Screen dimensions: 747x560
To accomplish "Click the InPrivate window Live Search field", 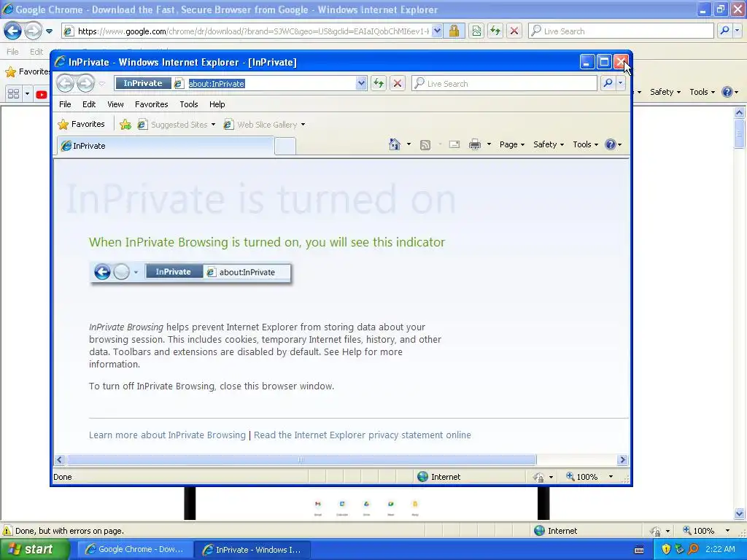I will [504, 83].
